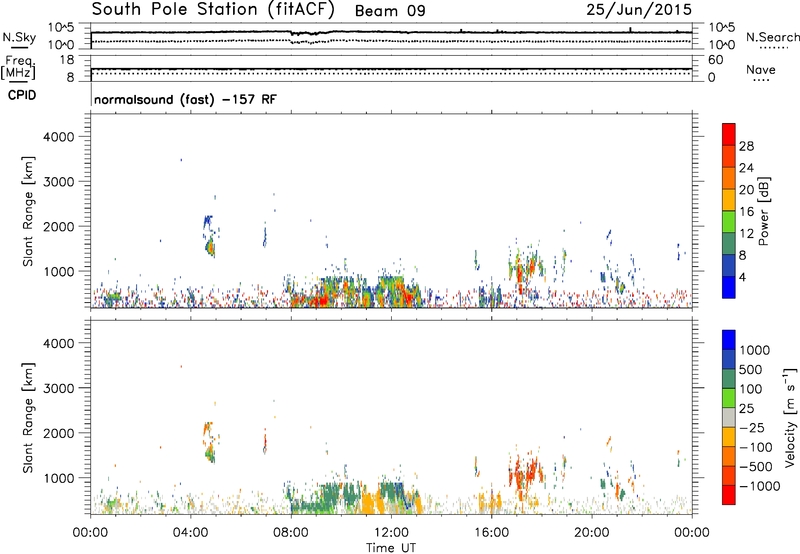This screenshot has width=800, height=554.
Task: Click the "08:00" time tick label
Action: click(291, 533)
